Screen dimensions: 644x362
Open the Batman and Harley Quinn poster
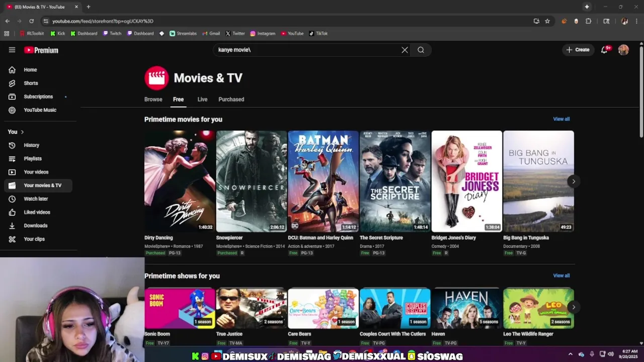(323, 181)
